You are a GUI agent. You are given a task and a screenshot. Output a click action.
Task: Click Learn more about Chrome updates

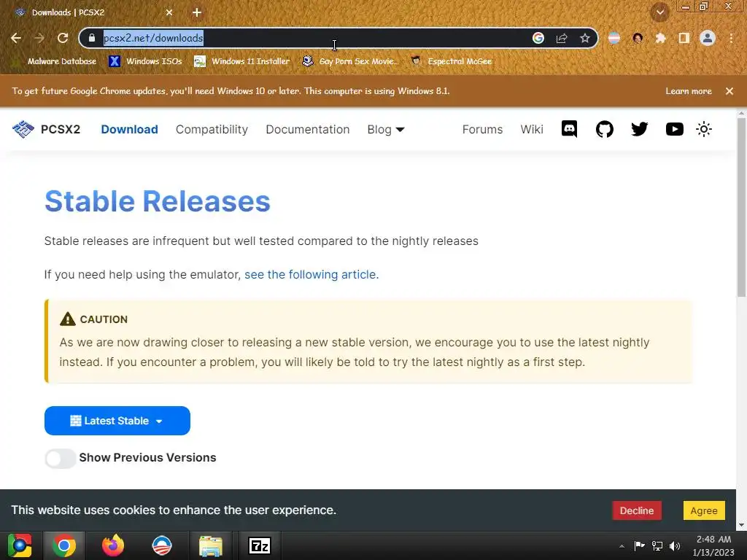689,91
